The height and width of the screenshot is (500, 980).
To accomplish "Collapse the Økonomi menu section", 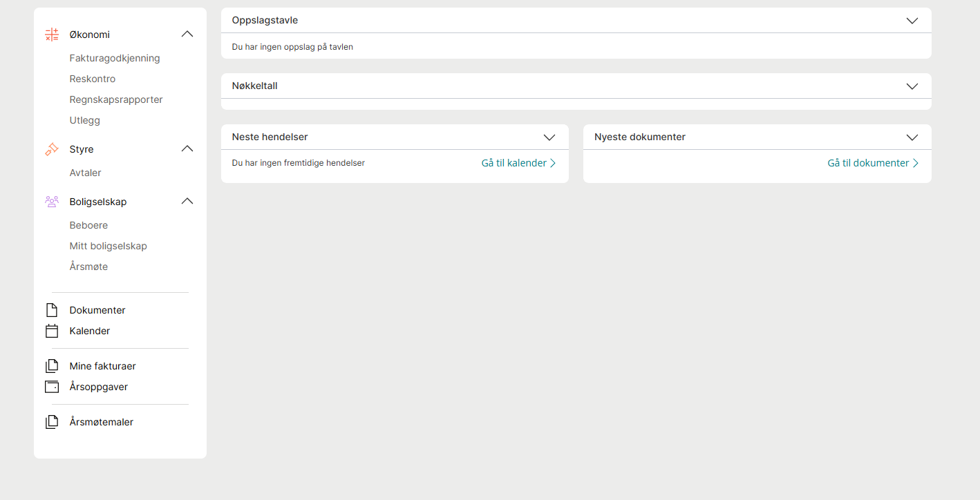I will 187,34.
